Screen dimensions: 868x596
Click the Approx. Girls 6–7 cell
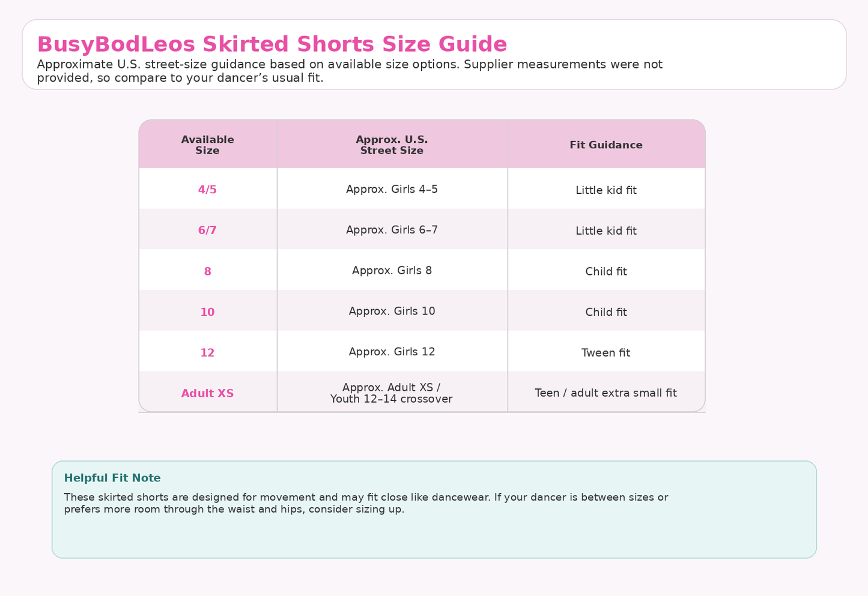click(392, 230)
